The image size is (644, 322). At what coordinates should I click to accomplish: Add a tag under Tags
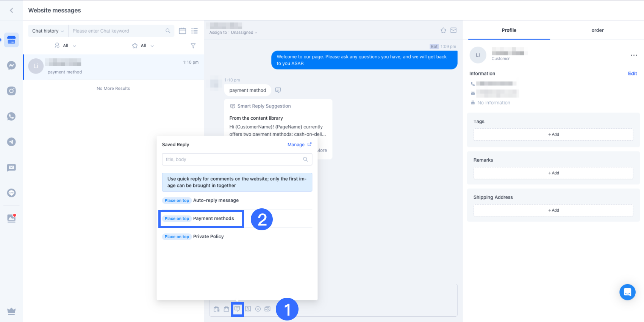[x=553, y=134]
